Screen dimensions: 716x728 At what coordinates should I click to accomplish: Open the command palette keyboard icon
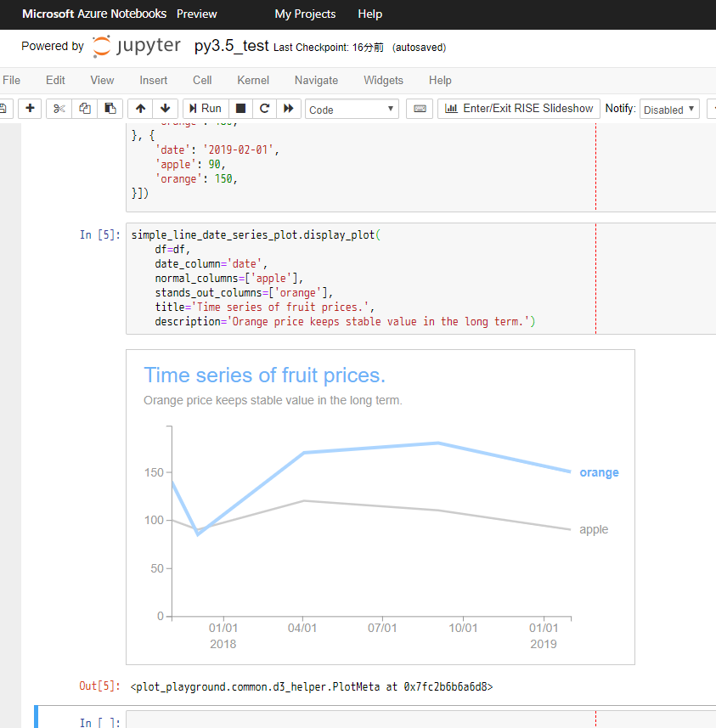tap(420, 109)
